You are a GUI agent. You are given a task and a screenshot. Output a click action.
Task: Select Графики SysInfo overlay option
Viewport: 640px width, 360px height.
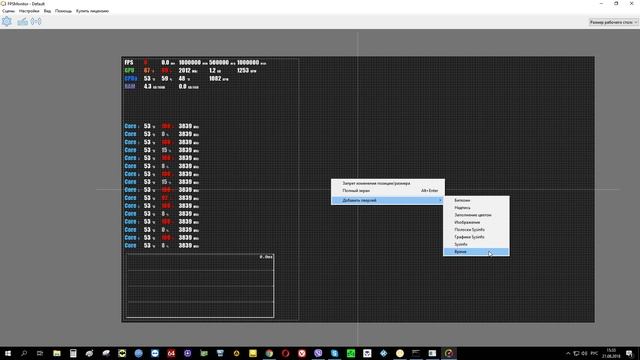pos(476,237)
